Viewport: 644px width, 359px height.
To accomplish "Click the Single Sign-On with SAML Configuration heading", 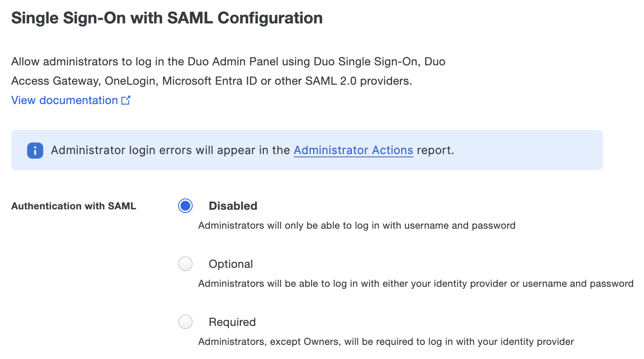I will pos(167,17).
